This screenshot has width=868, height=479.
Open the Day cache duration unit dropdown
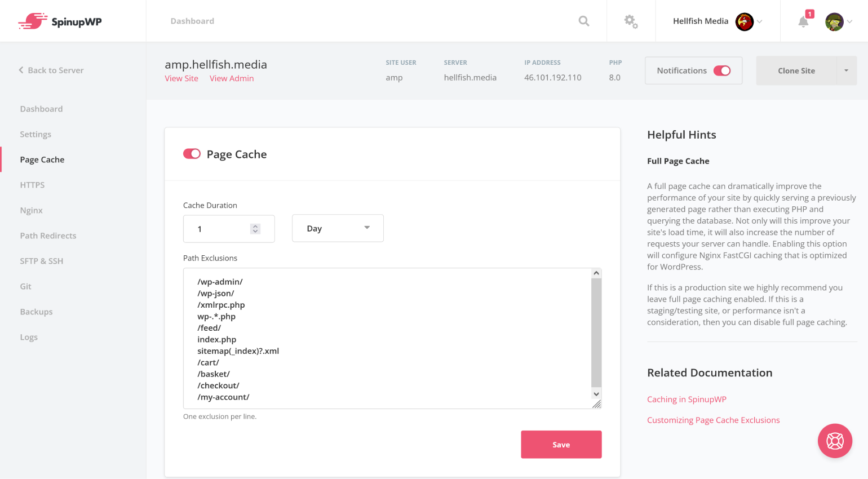pos(338,228)
